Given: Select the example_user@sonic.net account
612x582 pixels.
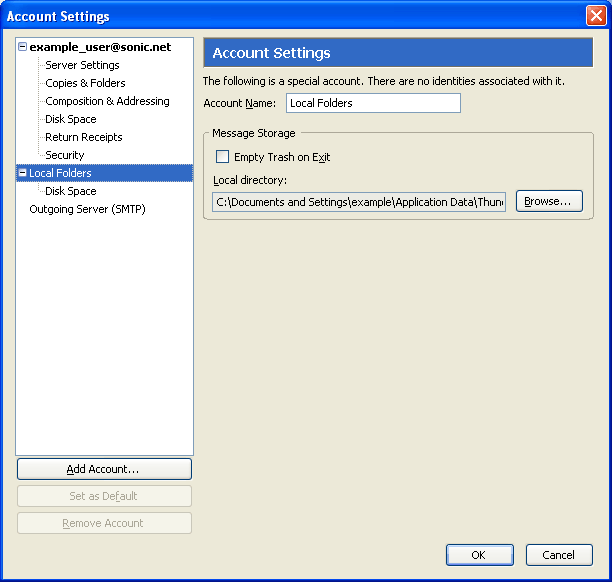Looking at the screenshot, I should coord(100,47).
